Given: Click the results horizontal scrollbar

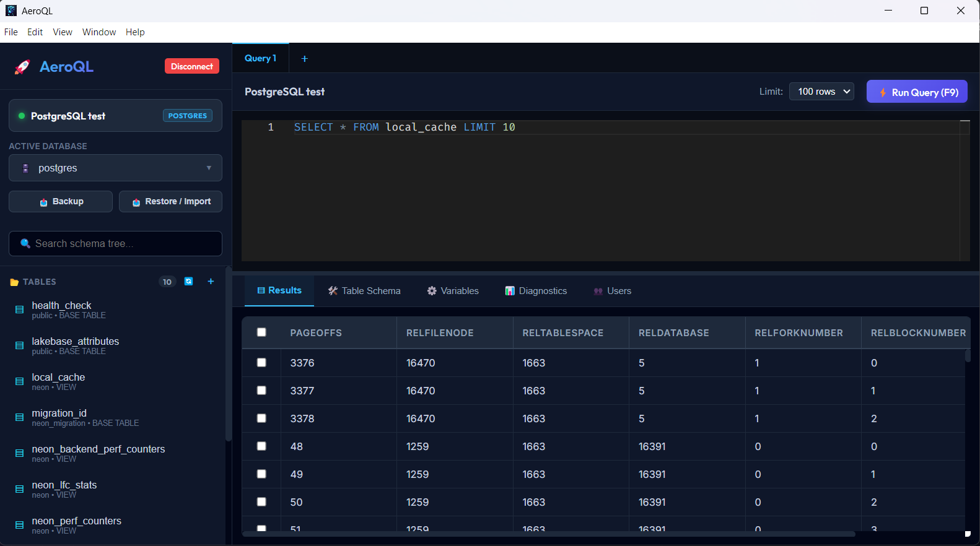Looking at the screenshot, I should (548, 534).
